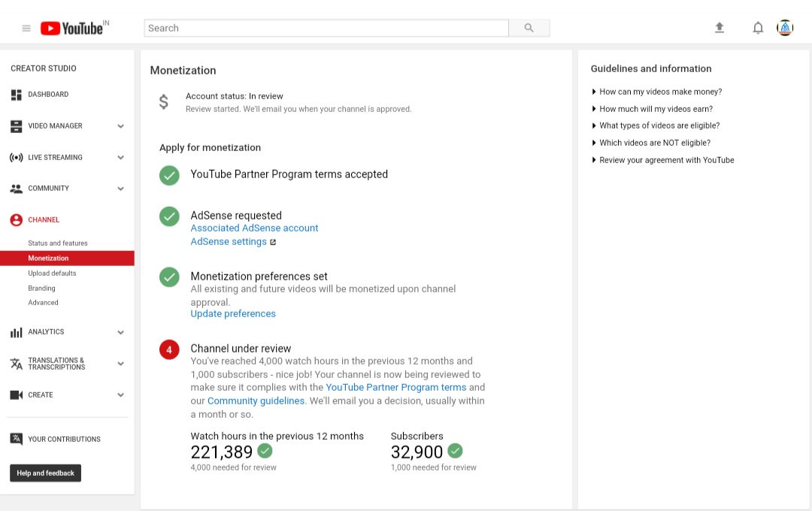Open Advanced submenu item

(x=43, y=302)
